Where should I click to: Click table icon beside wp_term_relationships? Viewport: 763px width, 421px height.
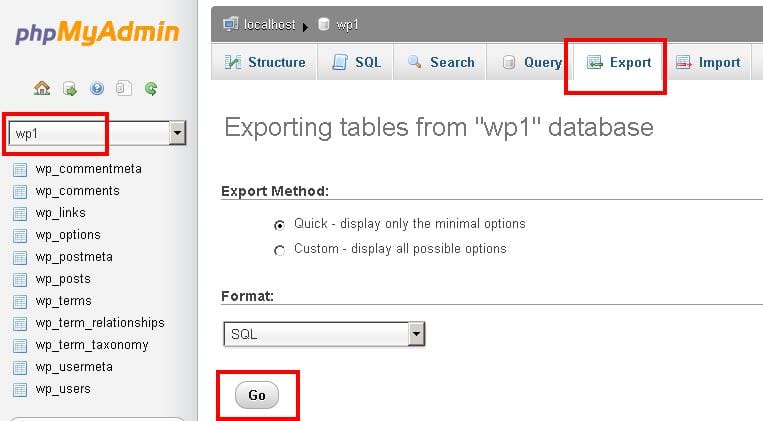coord(20,324)
